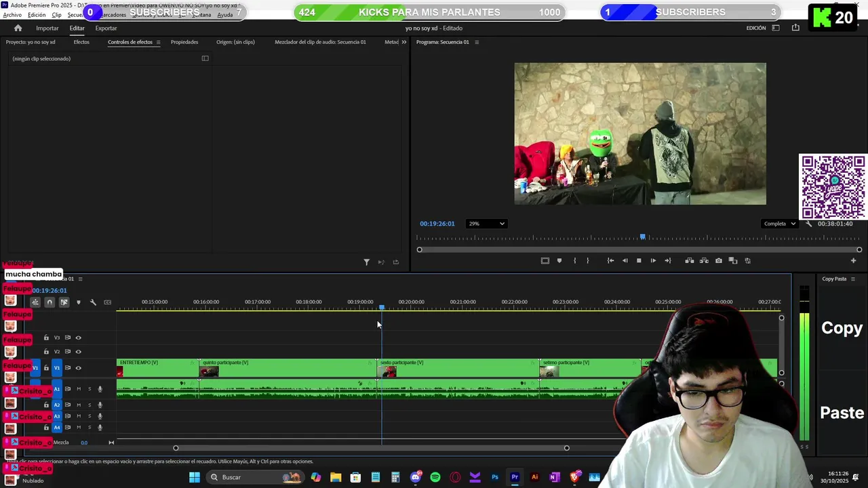Toggle Linked Selection in timeline
Image resolution: width=868 pixels, height=488 pixels.
[x=64, y=302]
